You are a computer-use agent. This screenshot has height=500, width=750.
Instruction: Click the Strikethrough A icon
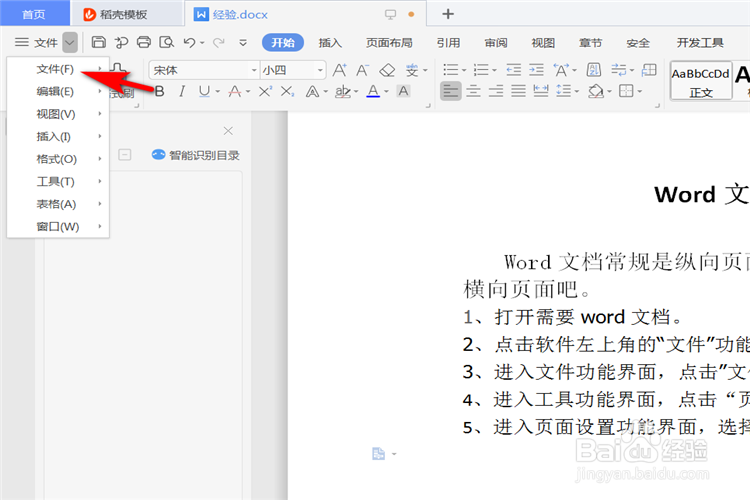tap(234, 91)
